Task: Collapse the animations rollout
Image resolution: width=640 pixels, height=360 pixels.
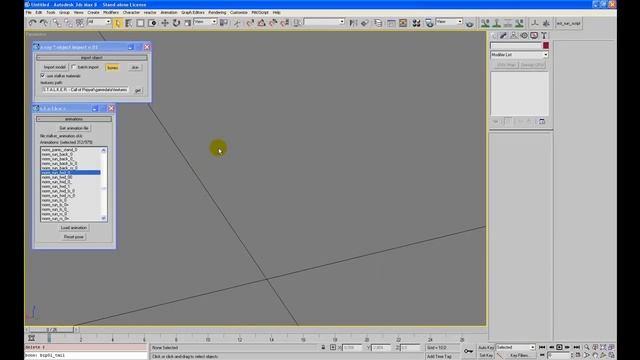Action: [74, 119]
